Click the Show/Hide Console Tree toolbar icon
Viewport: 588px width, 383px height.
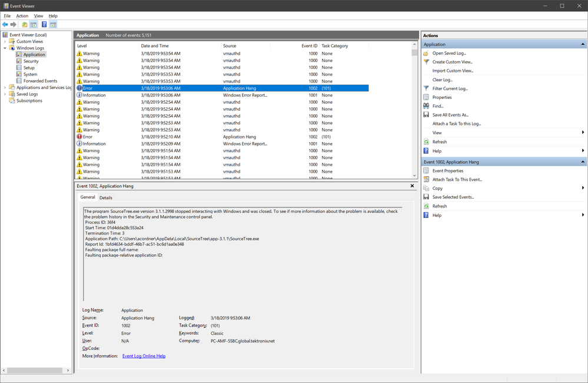(x=34, y=24)
